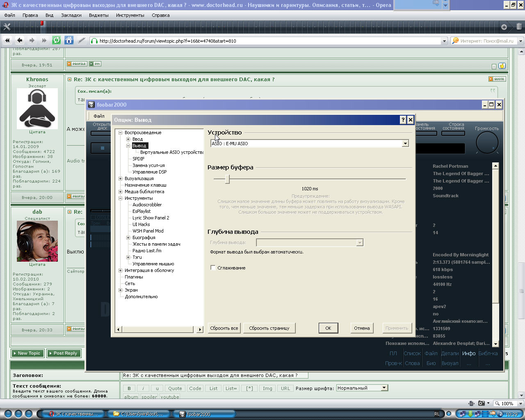Viewport: 525px width, 420px height.
Task: Click the Сбросить страницу button
Action: tap(269, 328)
